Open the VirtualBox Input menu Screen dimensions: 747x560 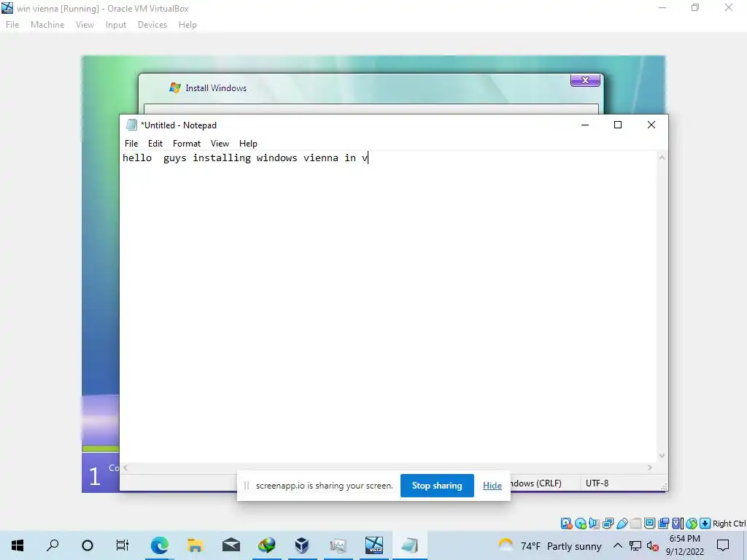pos(116,25)
